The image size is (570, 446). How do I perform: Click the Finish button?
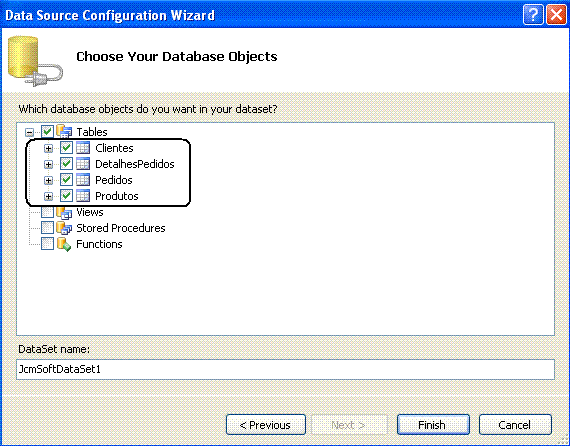433,425
